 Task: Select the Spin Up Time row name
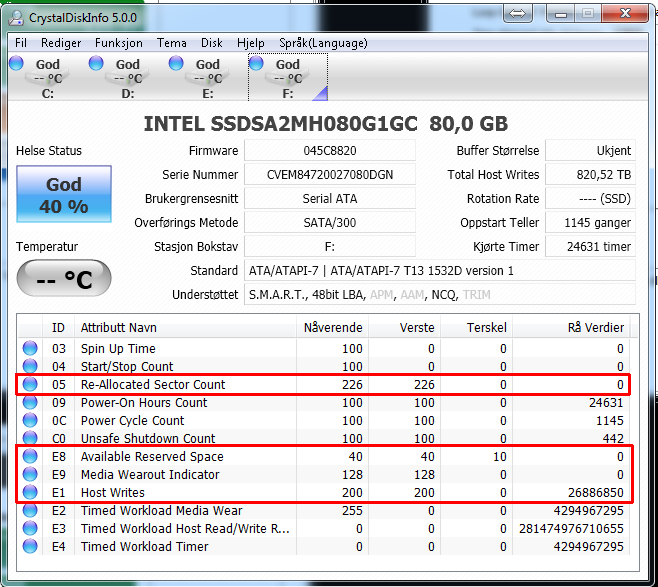118,348
